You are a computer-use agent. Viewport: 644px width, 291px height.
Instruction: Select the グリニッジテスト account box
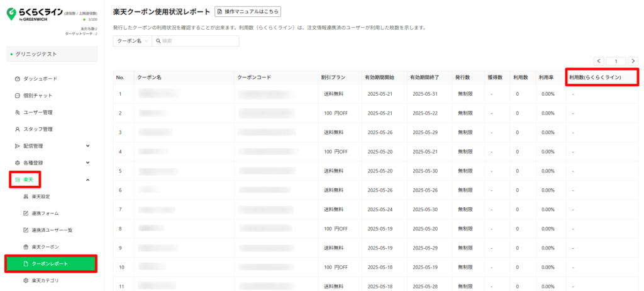(x=52, y=54)
